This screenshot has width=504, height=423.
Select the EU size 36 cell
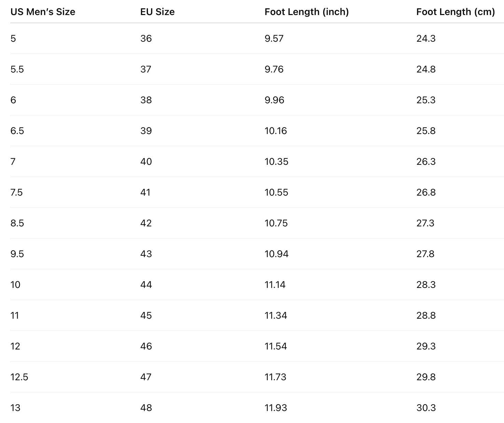pos(146,38)
